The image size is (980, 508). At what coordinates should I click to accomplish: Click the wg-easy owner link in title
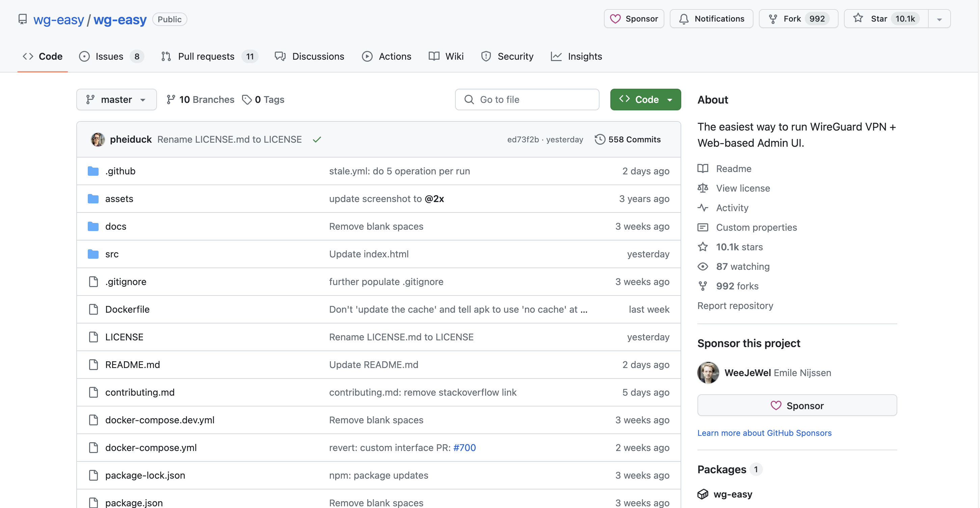coord(59,19)
